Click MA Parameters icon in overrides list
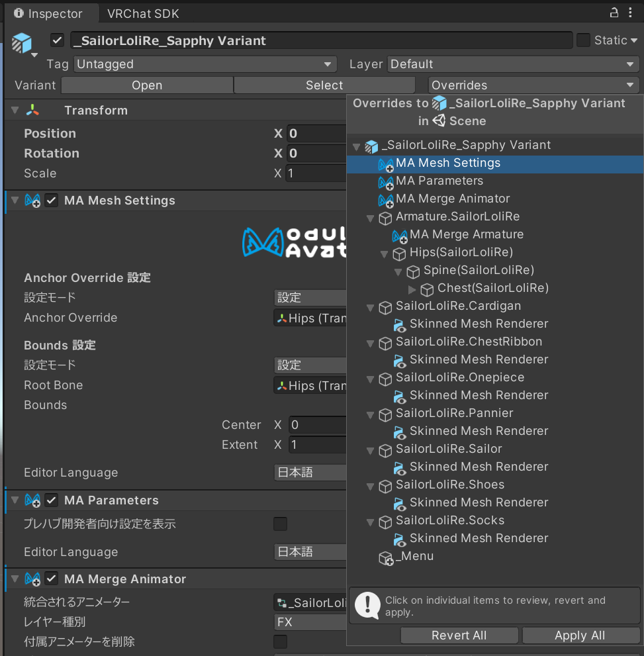The image size is (644, 656). [x=386, y=182]
